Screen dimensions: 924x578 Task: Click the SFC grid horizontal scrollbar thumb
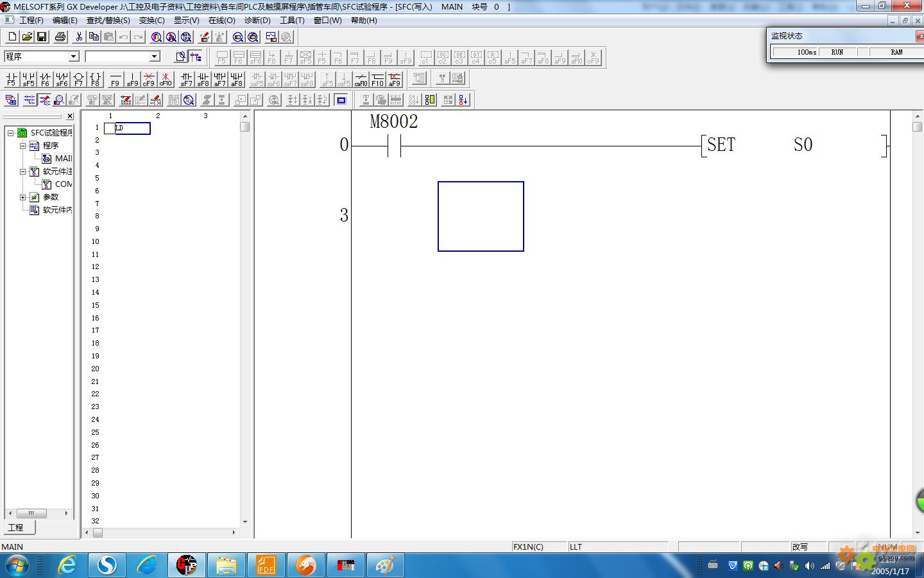pyautogui.click(x=98, y=532)
